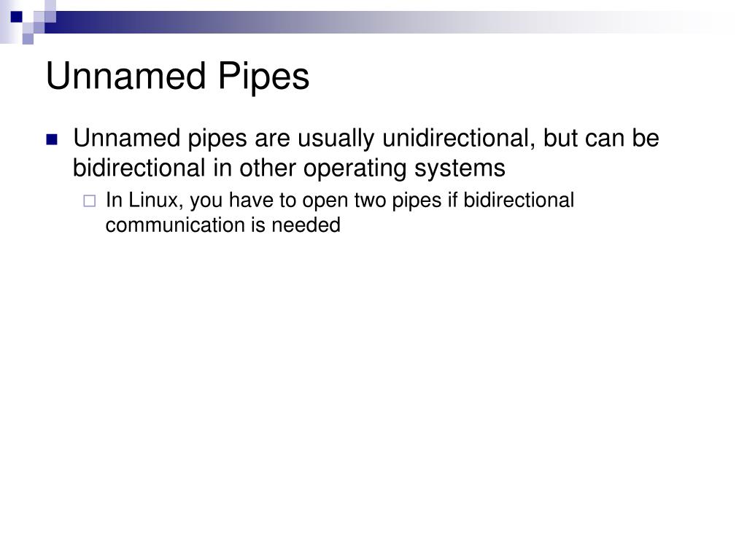This screenshot has height=560, width=747.
Task: Click the word 'bidirectional' starting the second line
Action: 139,168
